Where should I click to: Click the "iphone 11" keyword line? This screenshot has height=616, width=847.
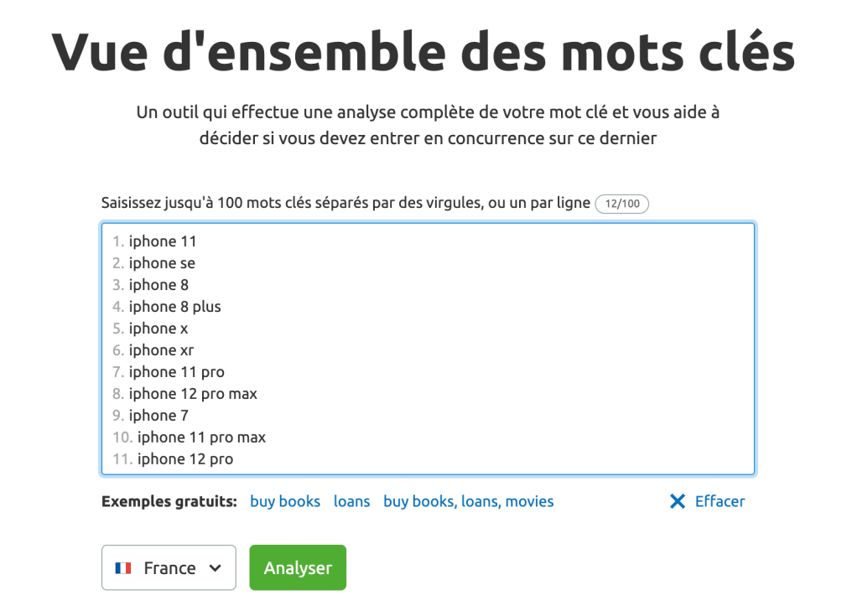(163, 241)
